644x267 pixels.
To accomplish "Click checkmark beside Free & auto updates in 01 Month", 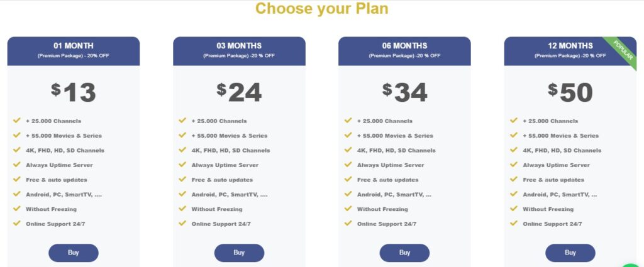I will 17,179.
